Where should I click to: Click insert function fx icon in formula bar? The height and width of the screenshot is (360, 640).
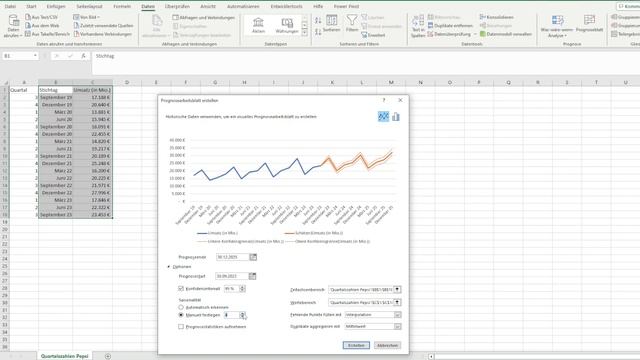point(83,56)
